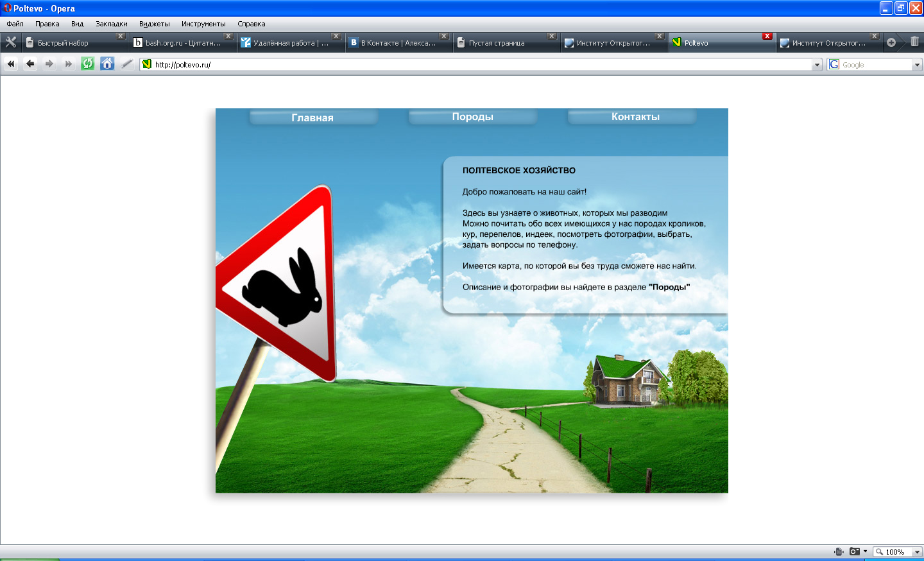The image size is (924, 561).
Task: Click the Google search engine icon
Action: click(x=834, y=64)
